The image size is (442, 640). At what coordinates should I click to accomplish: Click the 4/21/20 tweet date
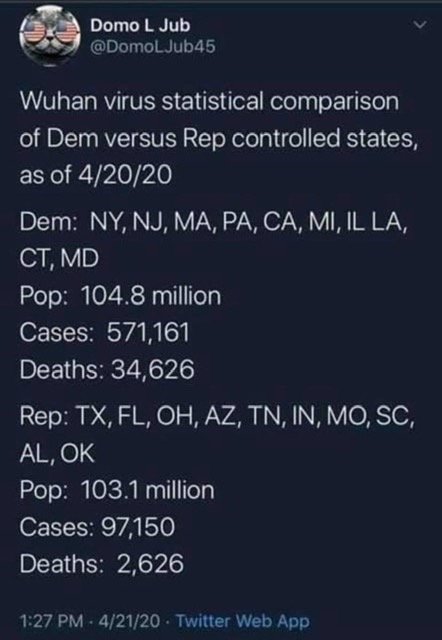(129, 621)
